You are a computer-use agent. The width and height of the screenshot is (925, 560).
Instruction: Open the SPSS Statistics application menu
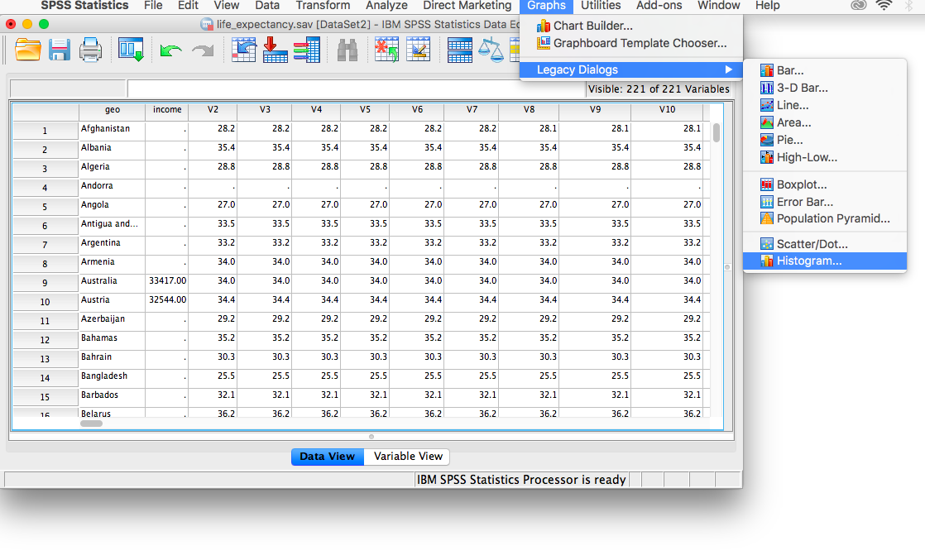point(84,6)
